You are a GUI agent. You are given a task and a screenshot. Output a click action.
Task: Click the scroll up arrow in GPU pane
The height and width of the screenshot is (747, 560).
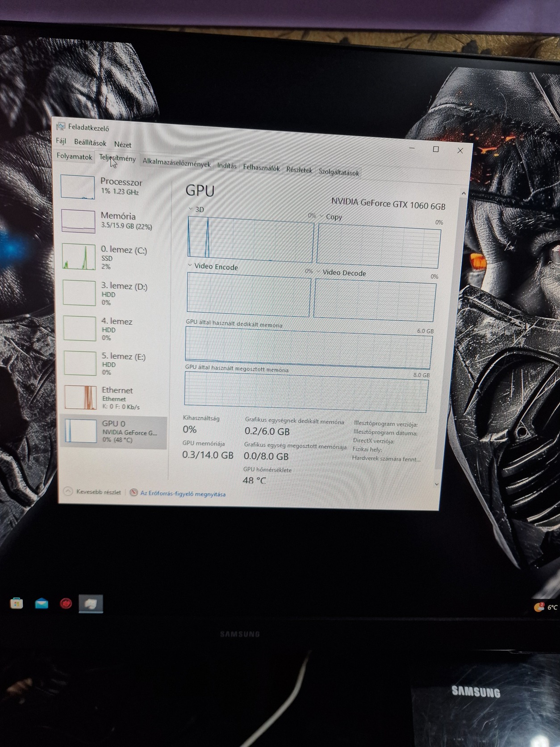pos(464,193)
